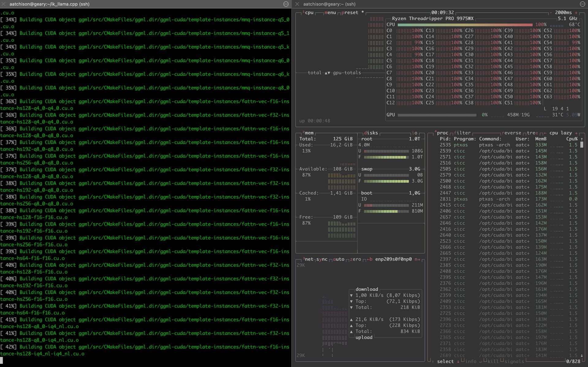This screenshot has height=367, width=588.
Task: Open options menu for right terminal pane
Action: [582, 4]
